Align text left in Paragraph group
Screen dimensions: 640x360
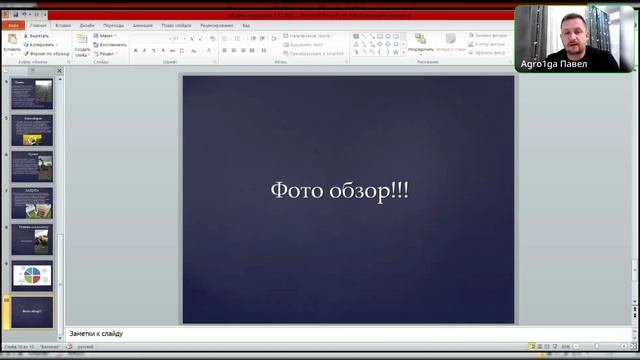coord(224,50)
